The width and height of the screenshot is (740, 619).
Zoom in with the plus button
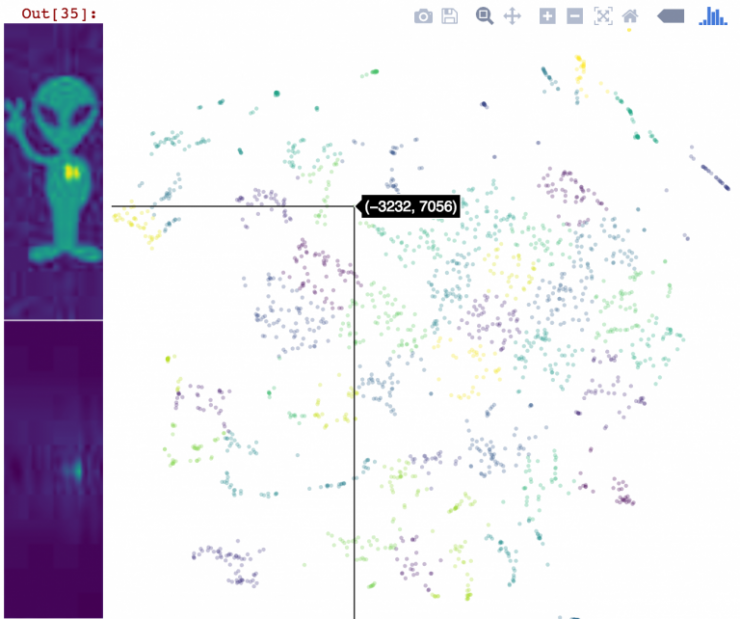click(547, 16)
